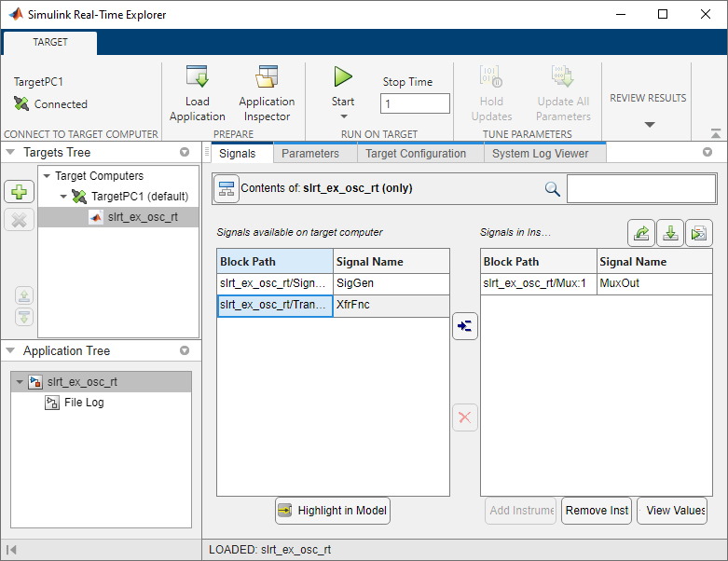Screen dimensions: 728x561
Task: Click Highlight in Model button
Action: point(333,511)
